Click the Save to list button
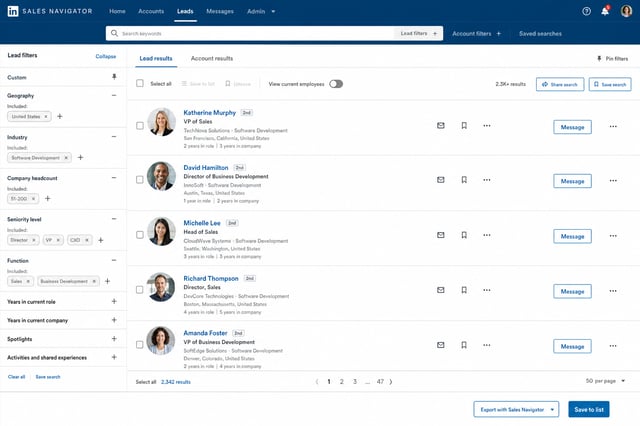640x426 pixels. [589, 409]
